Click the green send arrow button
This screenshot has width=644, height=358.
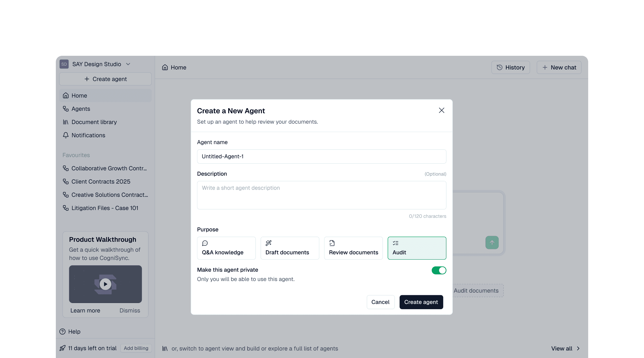(492, 243)
